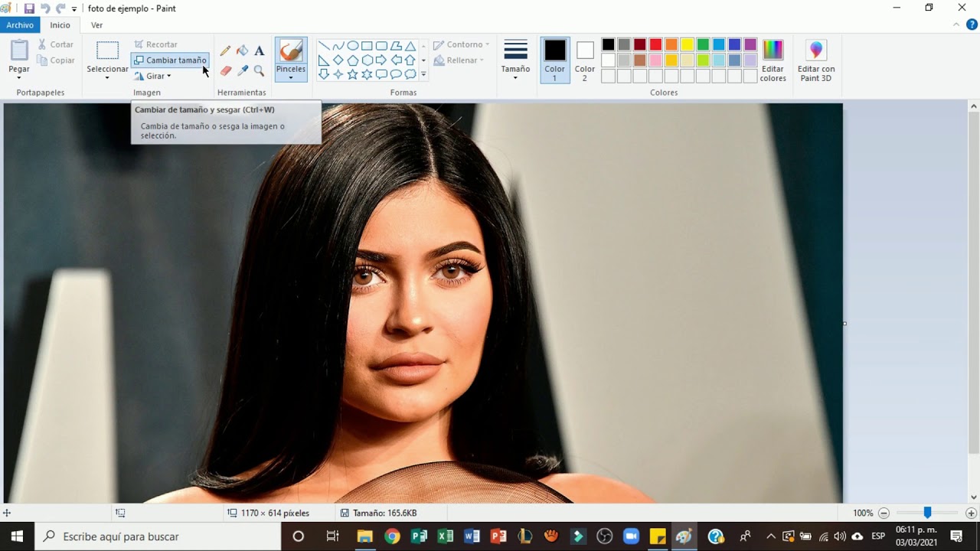980x551 pixels.
Task: Choose the straight line shape
Action: click(x=324, y=46)
